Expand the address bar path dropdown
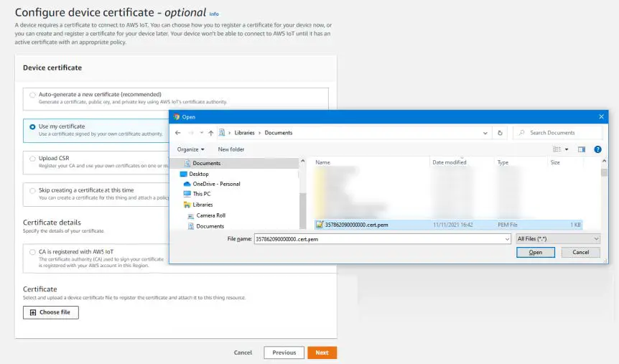Viewport: 619px width, 364px height. click(x=485, y=133)
